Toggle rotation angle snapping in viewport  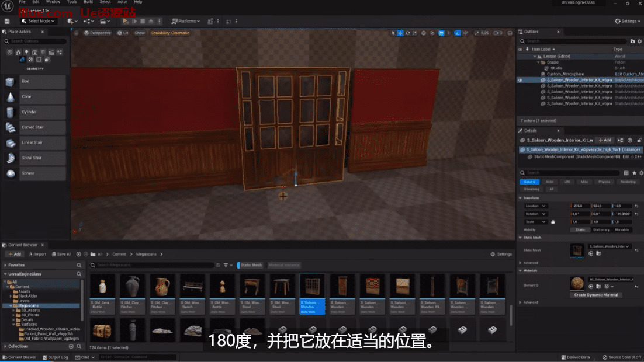[x=458, y=33]
